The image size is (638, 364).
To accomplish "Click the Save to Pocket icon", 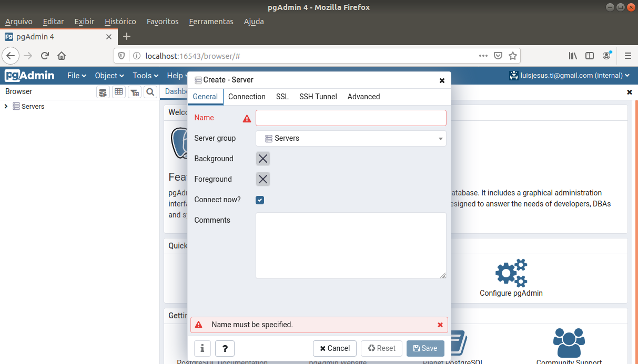I will [x=498, y=56].
